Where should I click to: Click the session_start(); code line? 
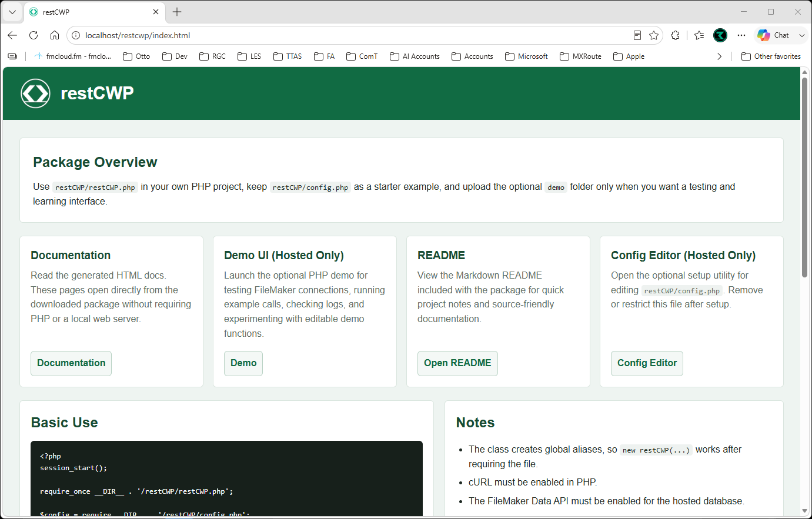click(x=73, y=468)
